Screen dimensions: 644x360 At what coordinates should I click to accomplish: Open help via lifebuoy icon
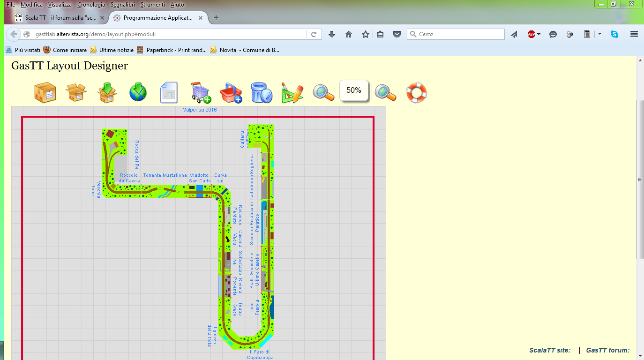coord(416,92)
